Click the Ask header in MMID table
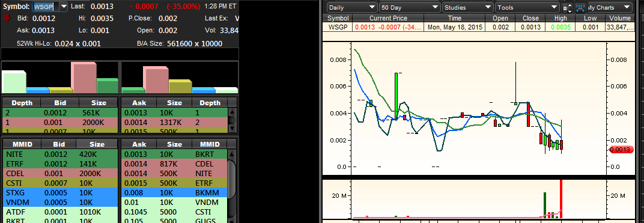This screenshot has width=644, height=223. 139,144
